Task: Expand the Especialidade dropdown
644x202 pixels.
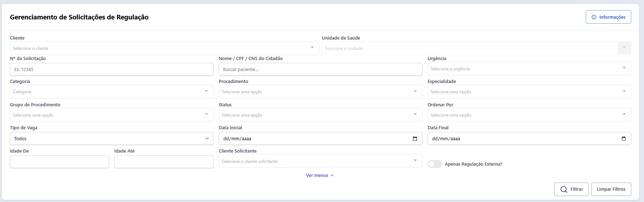Action: pyautogui.click(x=529, y=91)
